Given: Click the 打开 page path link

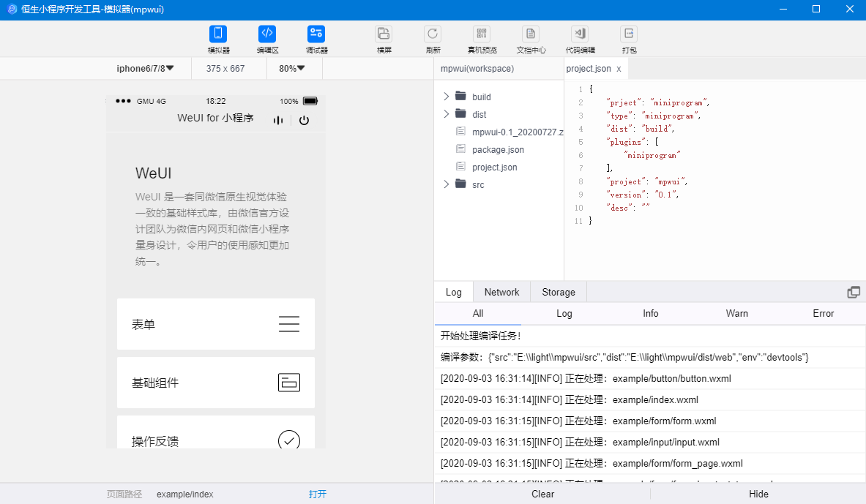Looking at the screenshot, I should point(318,494).
